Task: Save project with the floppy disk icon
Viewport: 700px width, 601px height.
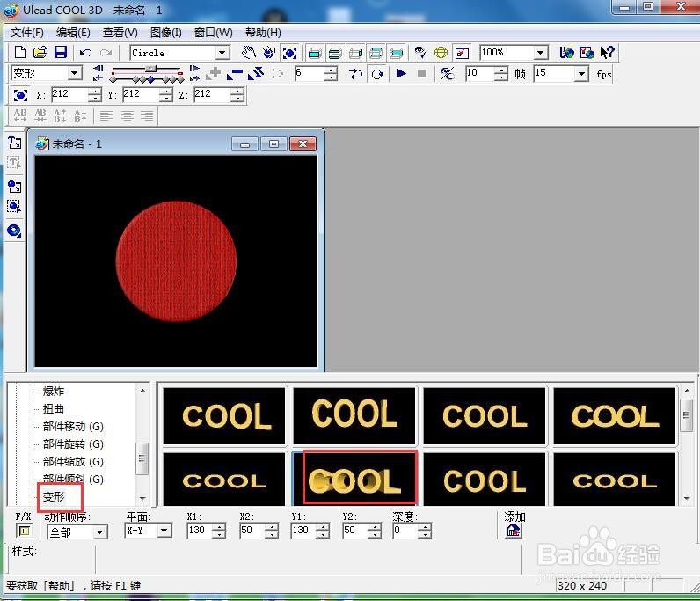Action: [x=61, y=52]
